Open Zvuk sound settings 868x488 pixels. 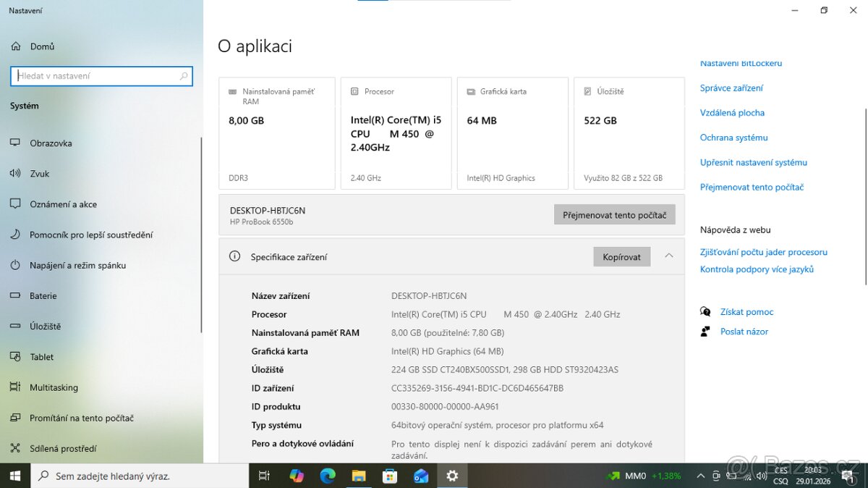click(x=39, y=174)
